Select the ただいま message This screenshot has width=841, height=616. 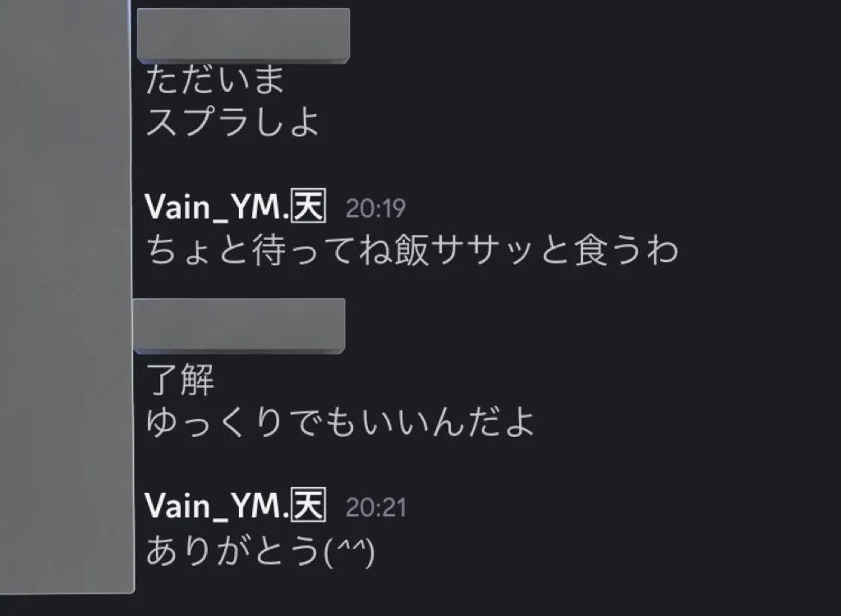coord(214,80)
